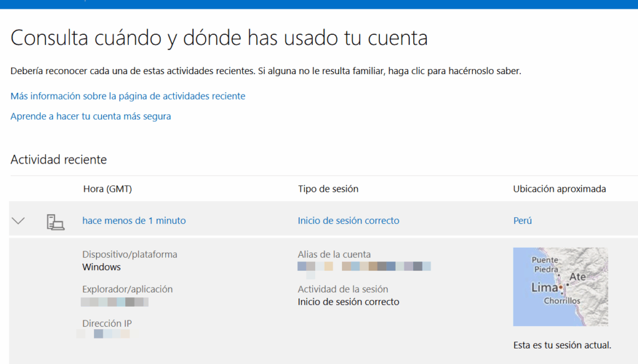Collapse the recent activity row chevron

click(19, 221)
